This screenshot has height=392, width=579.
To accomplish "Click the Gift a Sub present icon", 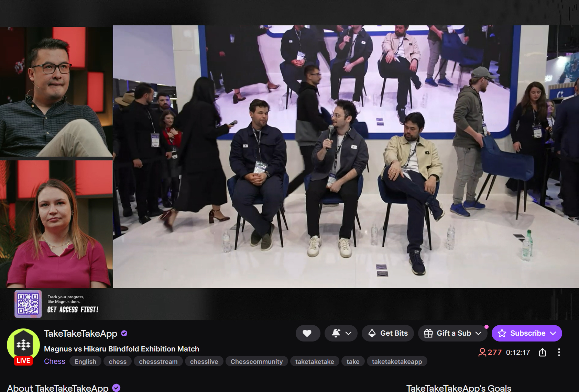I will 428,333.
